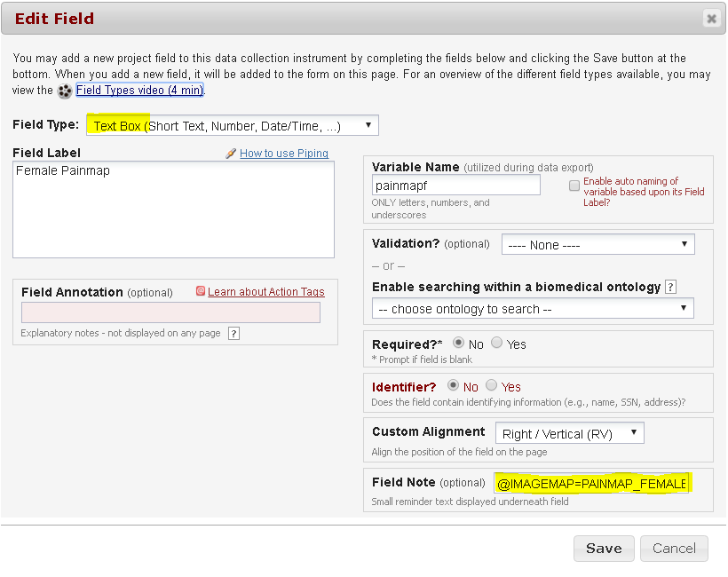Open the How to use Piping link
The image size is (728, 577).
(283, 154)
